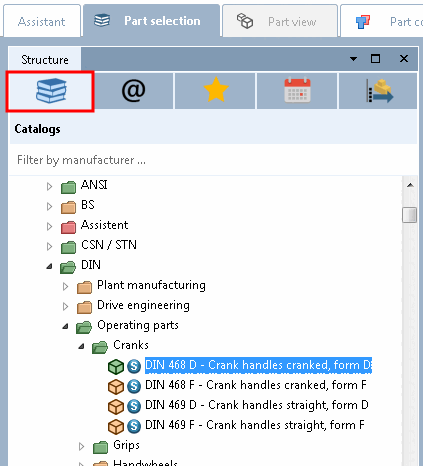
Task: Switch to the Assistant tab
Action: pos(41,22)
